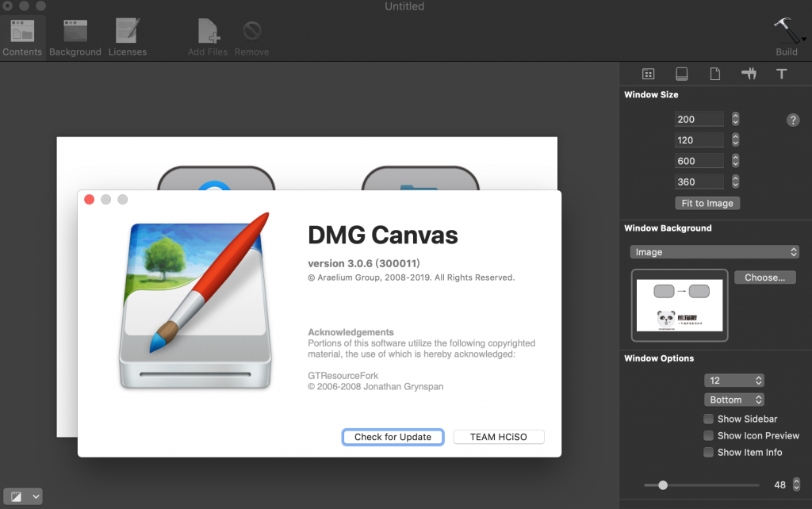Click the Araelium Group copyright line

[412, 277]
